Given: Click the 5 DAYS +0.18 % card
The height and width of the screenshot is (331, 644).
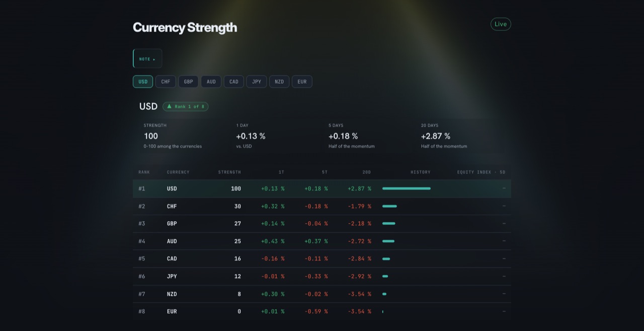Looking at the screenshot, I should (x=368, y=136).
